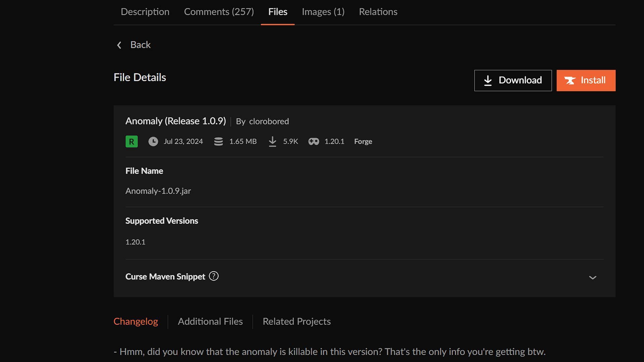Open author clorobored's profile link
The height and width of the screenshot is (362, 644).
pyautogui.click(x=269, y=121)
